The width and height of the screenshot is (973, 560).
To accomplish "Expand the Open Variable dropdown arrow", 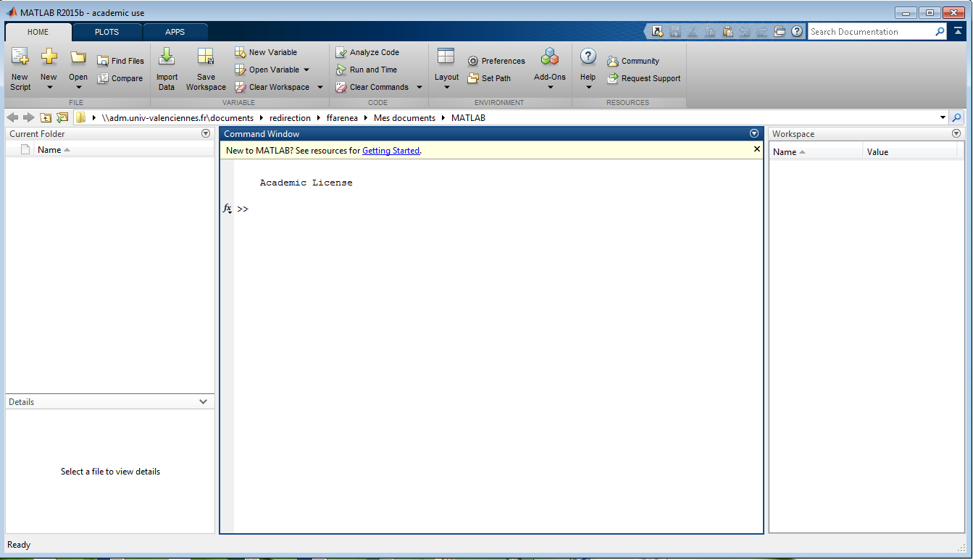I will [x=306, y=70].
